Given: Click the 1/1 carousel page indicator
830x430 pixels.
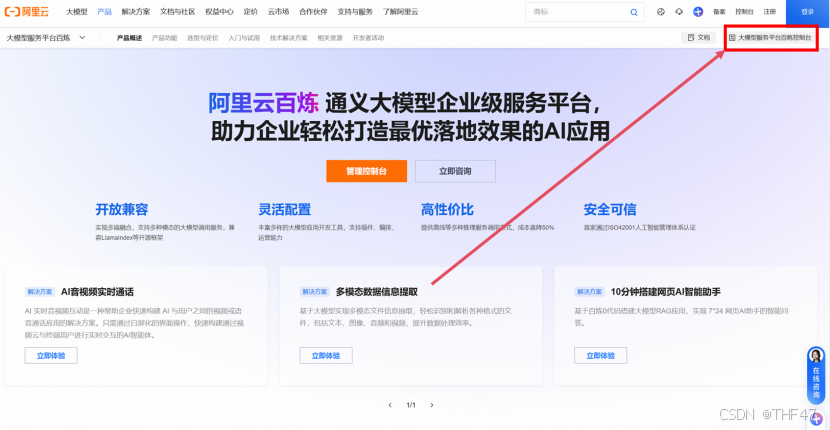Looking at the screenshot, I should click(x=411, y=405).
